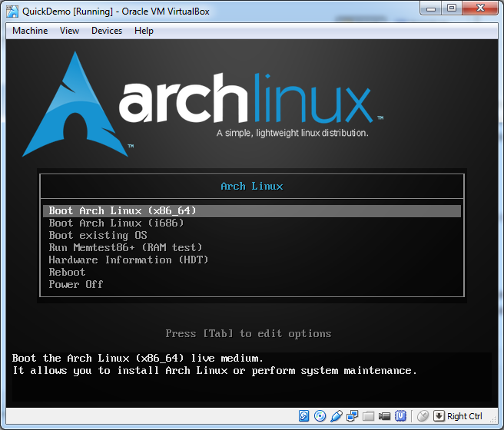
Task: Select Run Memtest86+ (RAM test) entry
Action: coord(252,247)
